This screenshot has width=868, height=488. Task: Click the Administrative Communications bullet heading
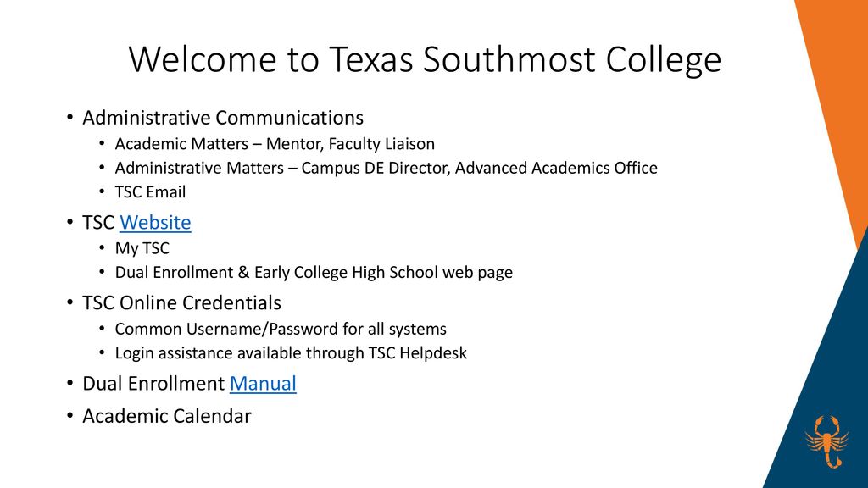click(223, 118)
